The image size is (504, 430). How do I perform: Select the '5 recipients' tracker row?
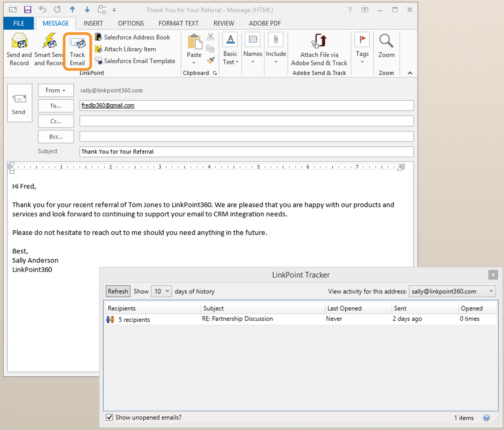pos(300,319)
